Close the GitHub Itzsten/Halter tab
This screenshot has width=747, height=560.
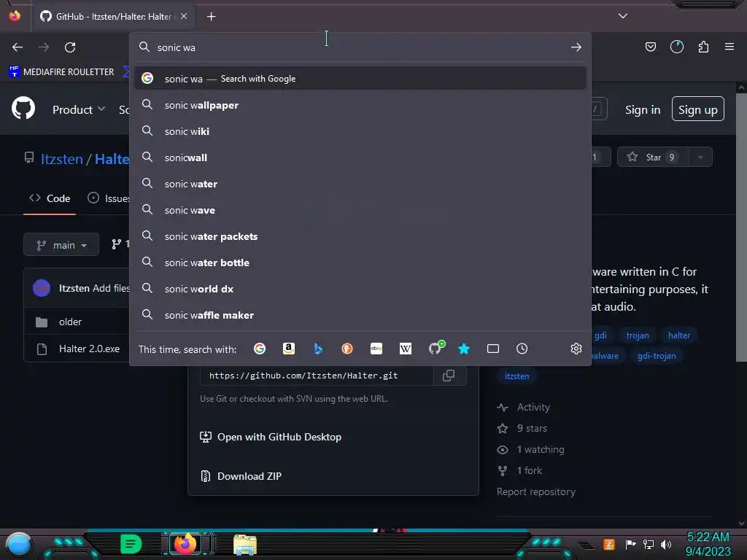pos(184,16)
